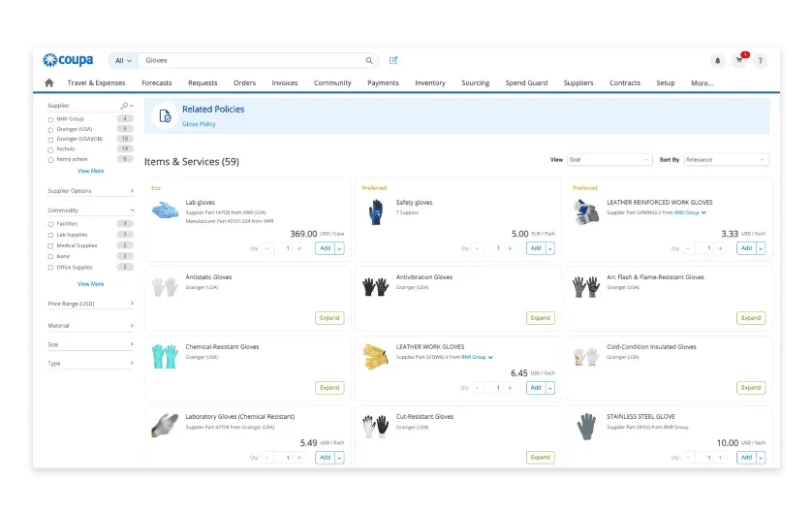Increase quantity for LEATHER WORK GLOVES
The image size is (812, 515).
click(x=510, y=388)
